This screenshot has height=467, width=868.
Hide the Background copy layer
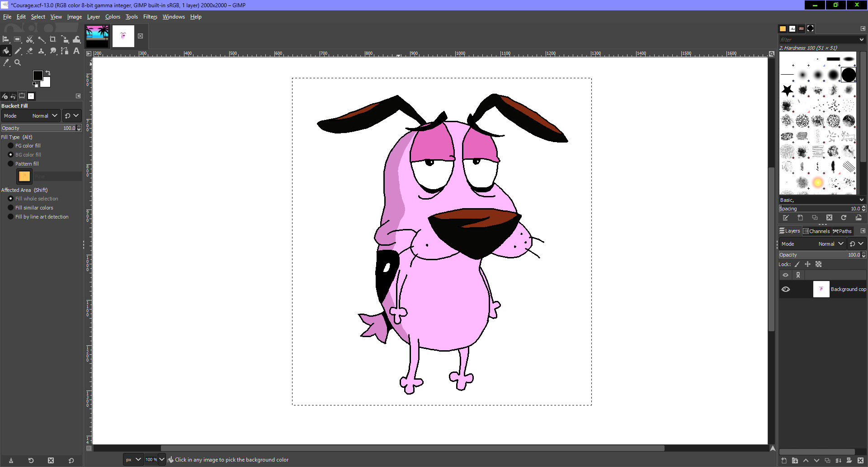pos(786,289)
